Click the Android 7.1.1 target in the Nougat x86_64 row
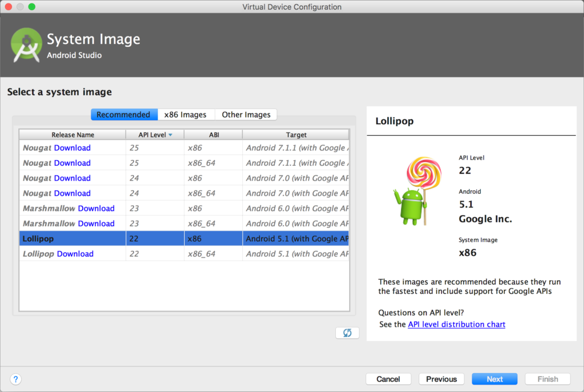Screen dimensions: 584x392 (x=296, y=163)
